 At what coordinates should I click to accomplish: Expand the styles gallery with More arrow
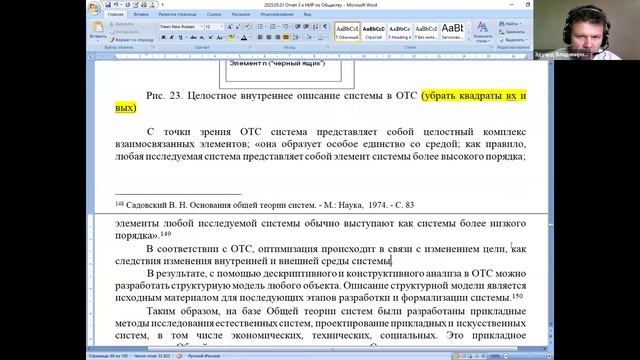click(469, 39)
